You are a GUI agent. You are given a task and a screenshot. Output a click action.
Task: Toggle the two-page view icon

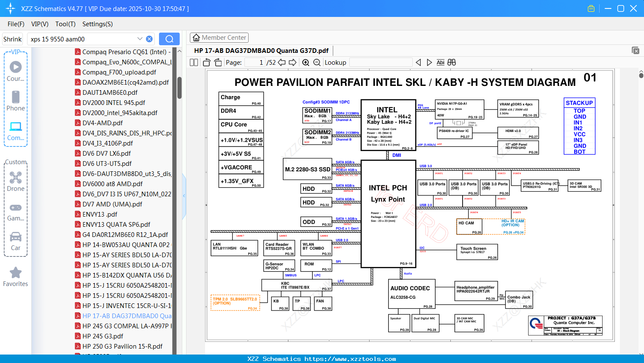pos(194,62)
